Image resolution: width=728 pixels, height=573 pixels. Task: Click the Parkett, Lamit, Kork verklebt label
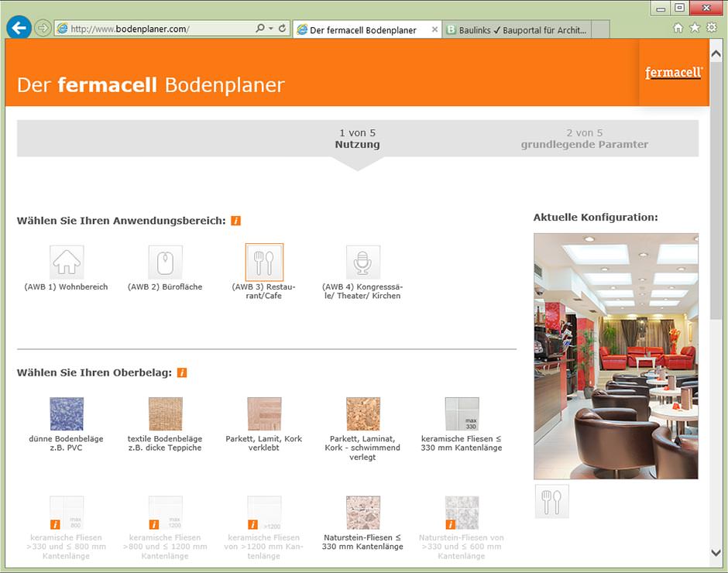[264, 443]
